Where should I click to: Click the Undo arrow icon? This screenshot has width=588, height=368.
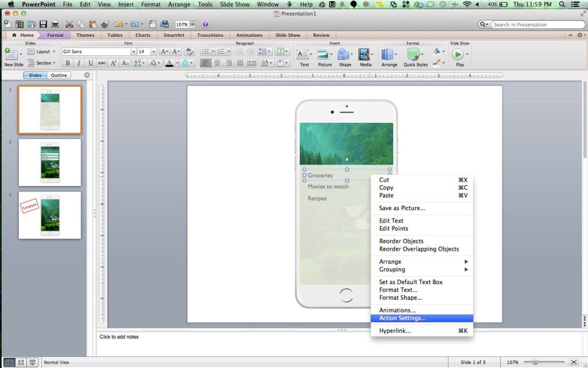[119, 24]
